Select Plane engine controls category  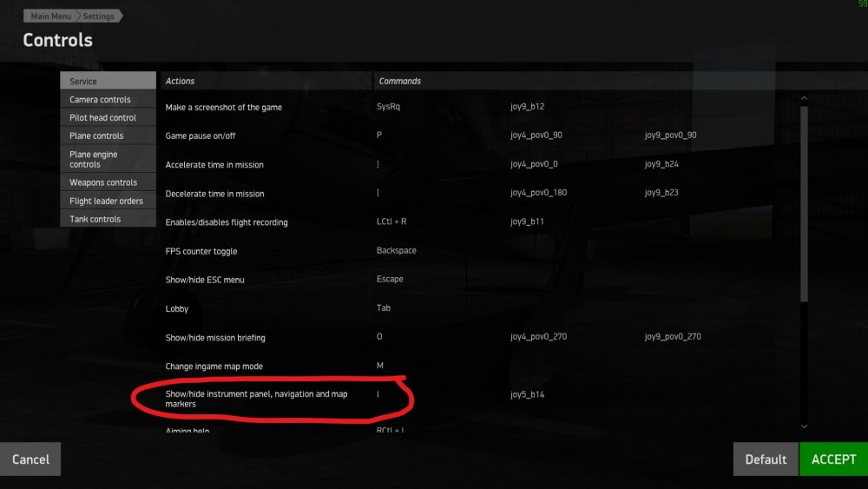(108, 159)
